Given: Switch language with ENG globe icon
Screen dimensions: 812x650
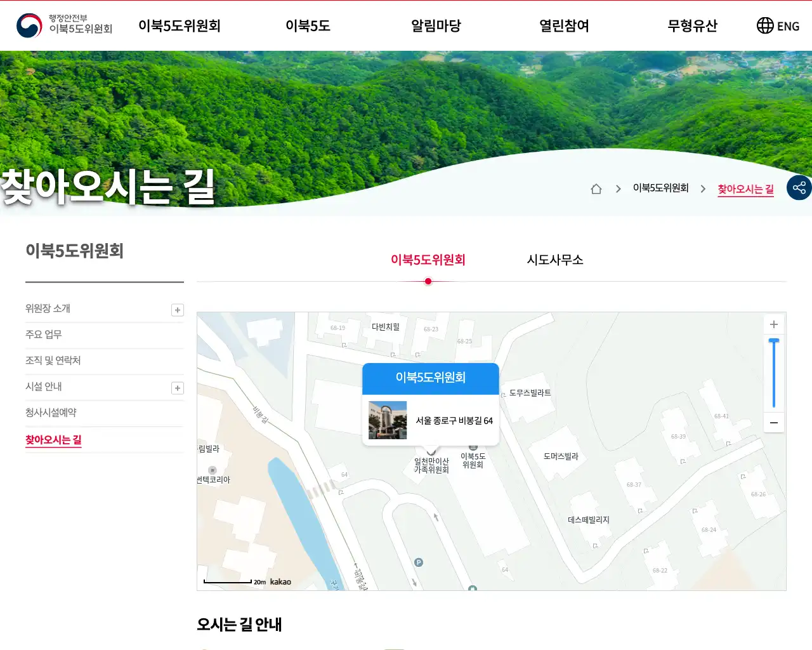Looking at the screenshot, I should (778, 25).
